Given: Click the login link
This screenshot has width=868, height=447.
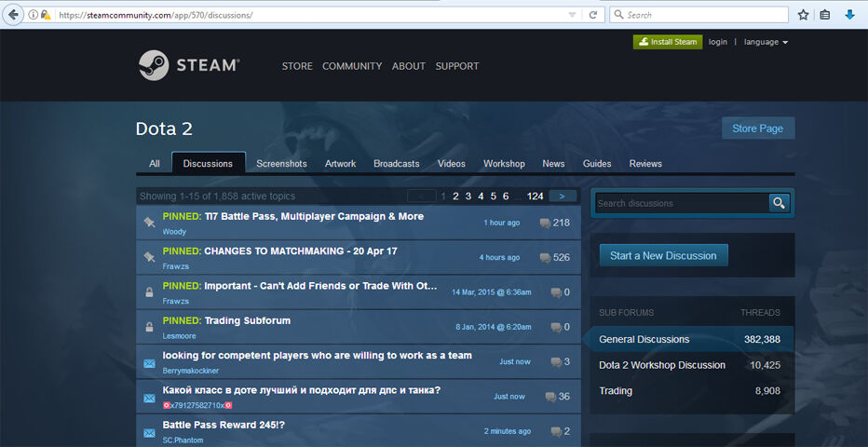Looking at the screenshot, I should pyautogui.click(x=718, y=42).
